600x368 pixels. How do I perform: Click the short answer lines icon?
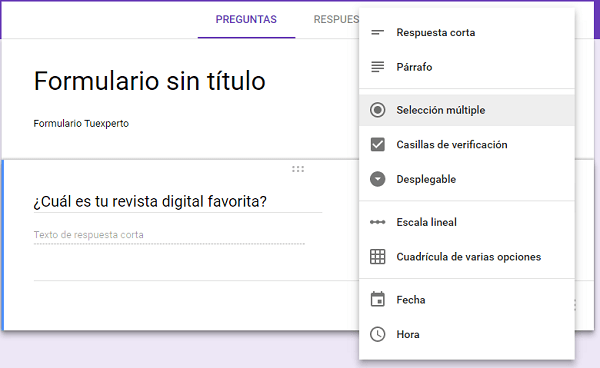tap(377, 33)
